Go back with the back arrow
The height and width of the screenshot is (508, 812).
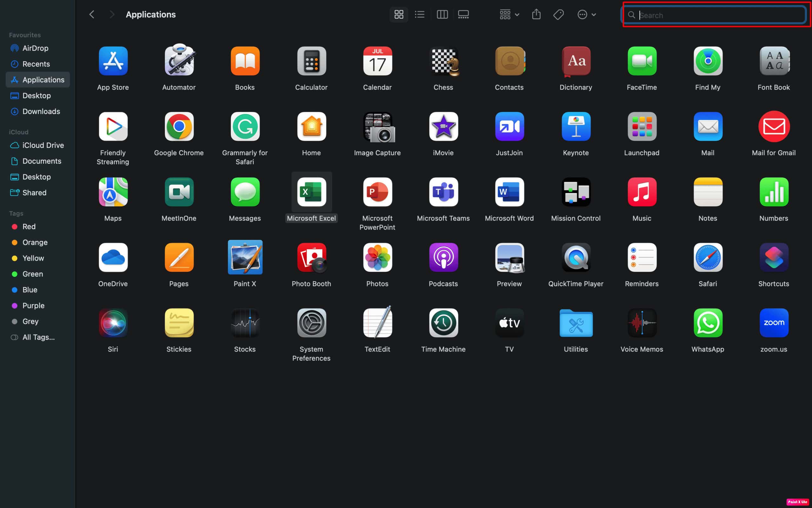[92, 15]
